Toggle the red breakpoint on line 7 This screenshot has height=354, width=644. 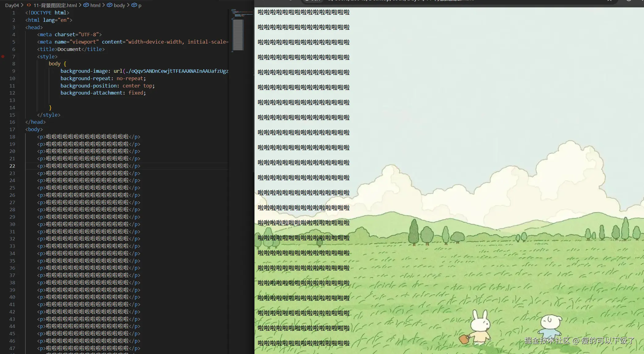tap(3, 56)
